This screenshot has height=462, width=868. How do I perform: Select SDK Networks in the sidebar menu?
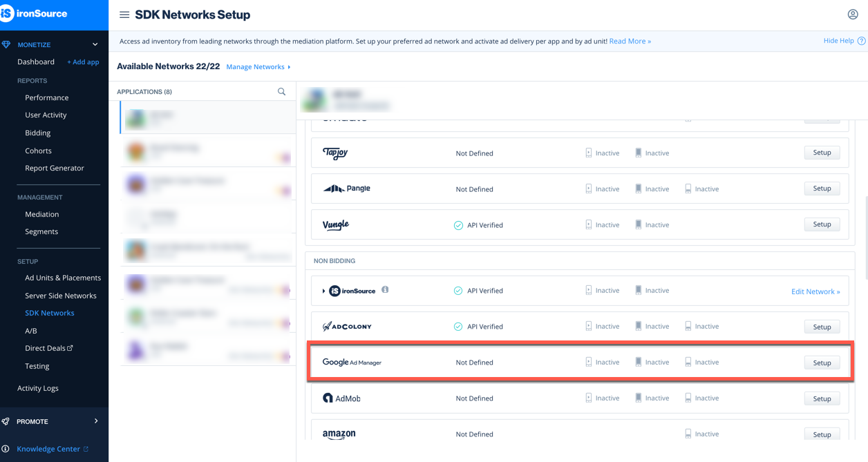[x=49, y=313]
